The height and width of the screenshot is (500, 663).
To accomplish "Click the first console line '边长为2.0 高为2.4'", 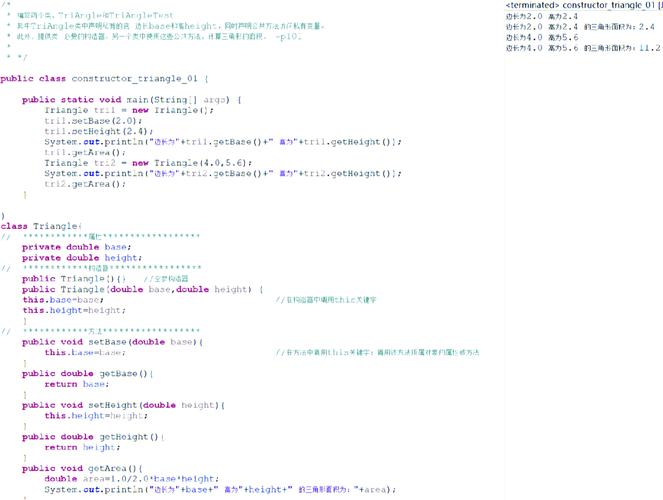I will point(542,16).
